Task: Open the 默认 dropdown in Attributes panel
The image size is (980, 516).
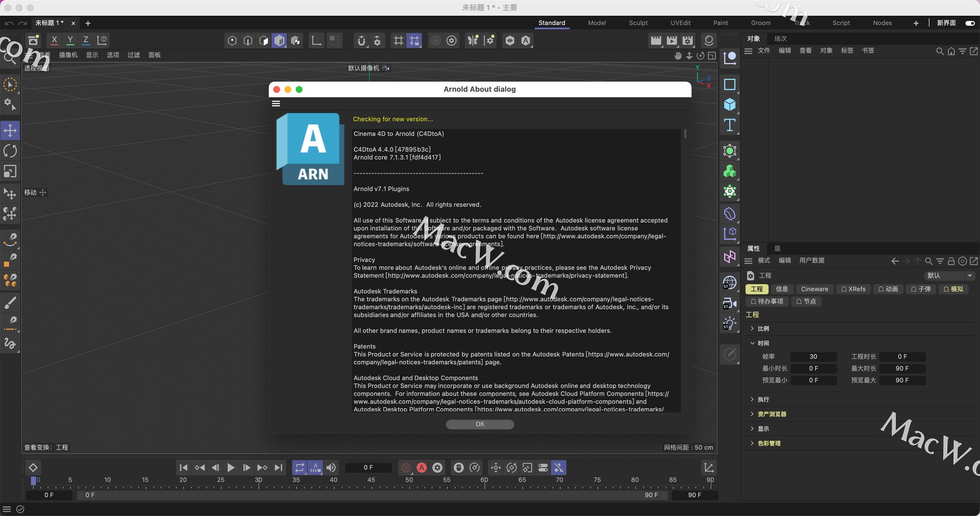Action: 950,276
